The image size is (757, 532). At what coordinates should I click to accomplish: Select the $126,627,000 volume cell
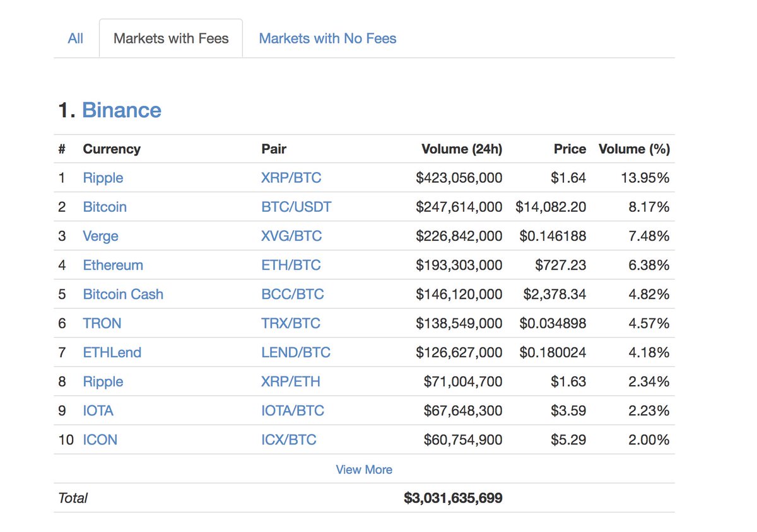point(459,352)
